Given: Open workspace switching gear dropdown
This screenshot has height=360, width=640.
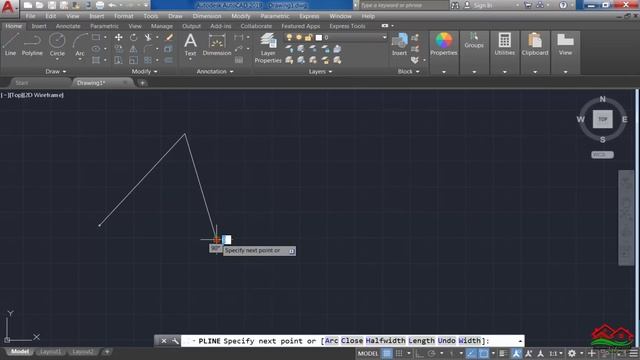Looking at the screenshot, I should click(575, 353).
